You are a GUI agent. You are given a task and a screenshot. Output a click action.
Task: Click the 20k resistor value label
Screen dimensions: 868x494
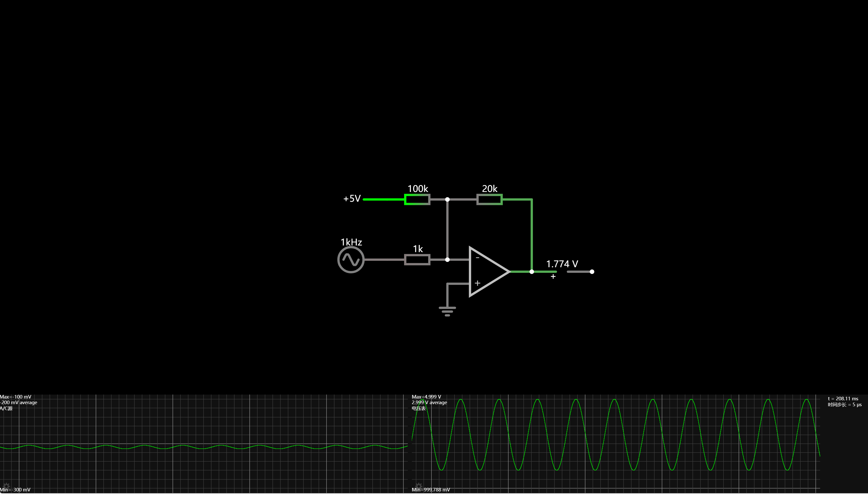(x=489, y=189)
